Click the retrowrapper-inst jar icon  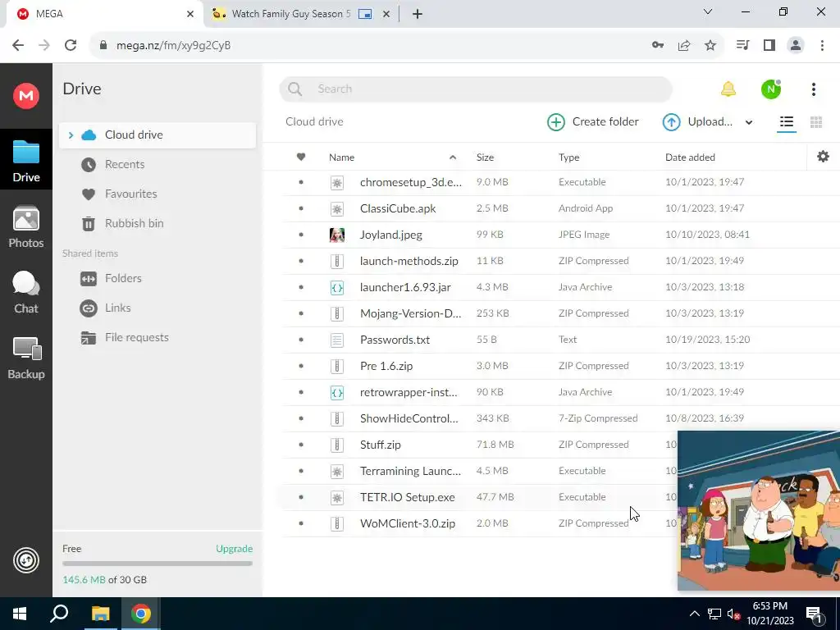coord(337,392)
